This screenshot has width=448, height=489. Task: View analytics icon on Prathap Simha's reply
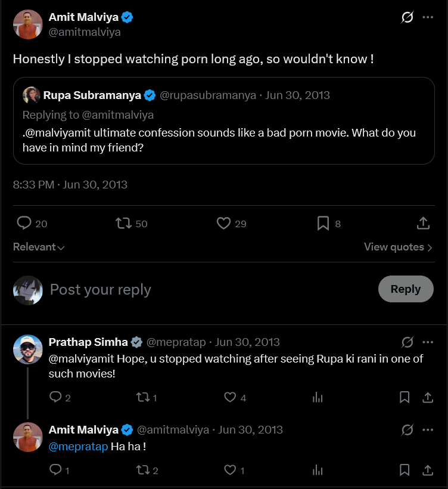coord(318,397)
